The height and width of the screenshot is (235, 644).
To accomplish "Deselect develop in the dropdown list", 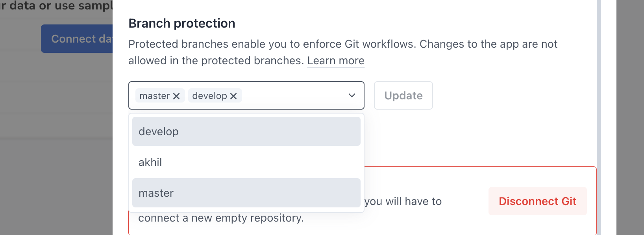I will coord(246,131).
